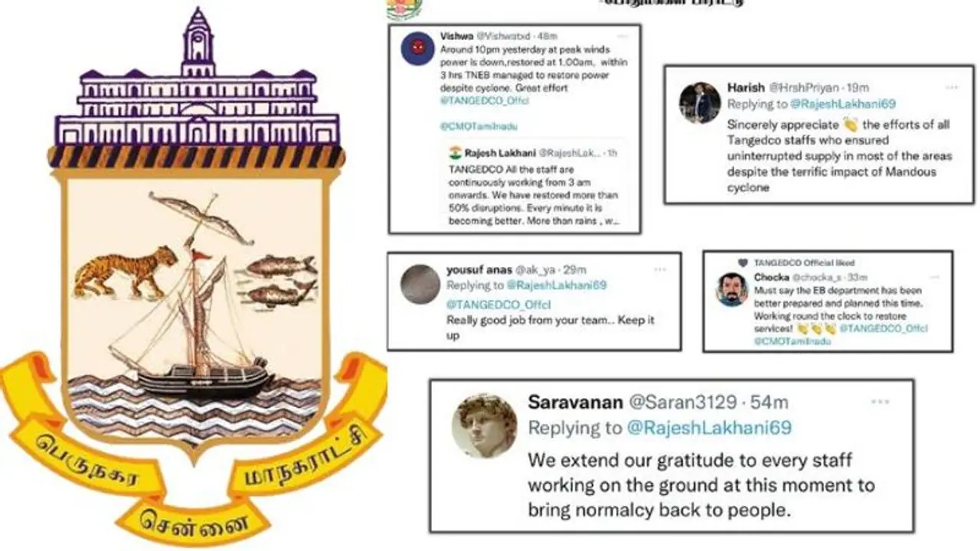The width and height of the screenshot is (980, 551).
Task: Click the Tamil Nadu emblem at the top
Action: tap(399, 8)
